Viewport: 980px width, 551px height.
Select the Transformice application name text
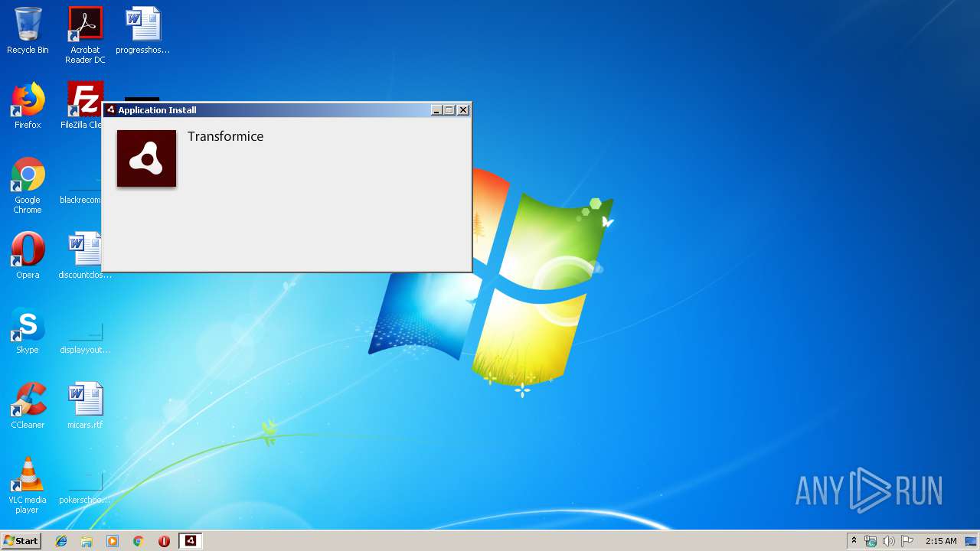225,136
